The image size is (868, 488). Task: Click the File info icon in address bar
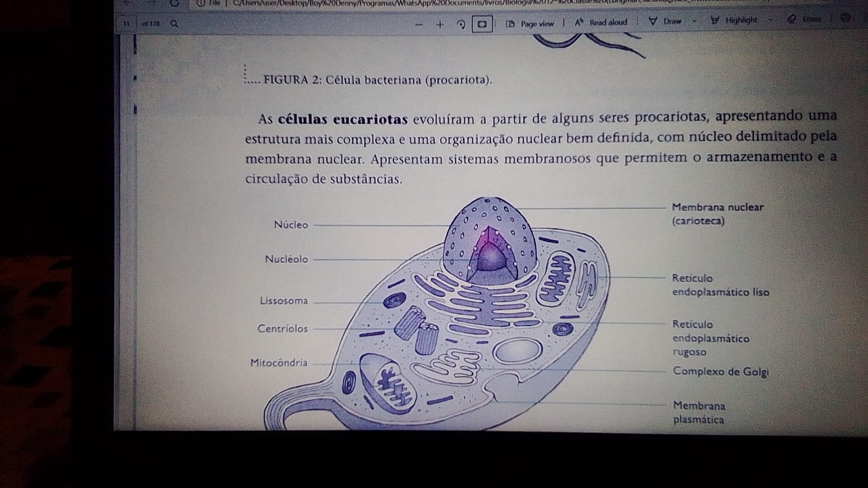click(201, 3)
